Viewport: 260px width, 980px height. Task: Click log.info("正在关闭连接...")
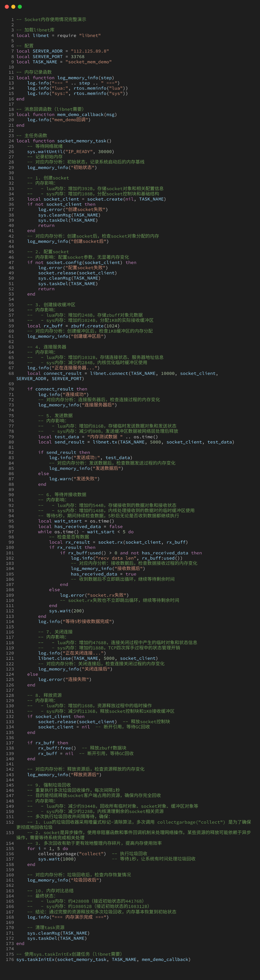[72, 653]
